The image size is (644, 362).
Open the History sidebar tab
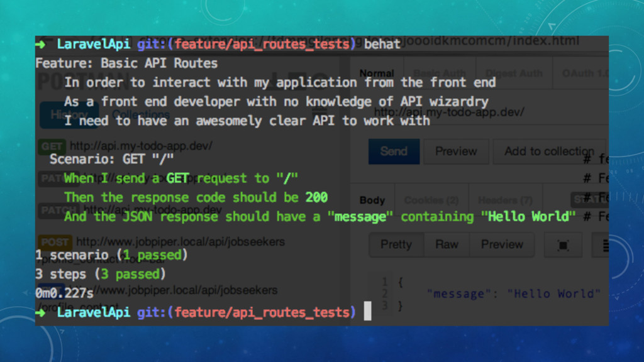69,114
